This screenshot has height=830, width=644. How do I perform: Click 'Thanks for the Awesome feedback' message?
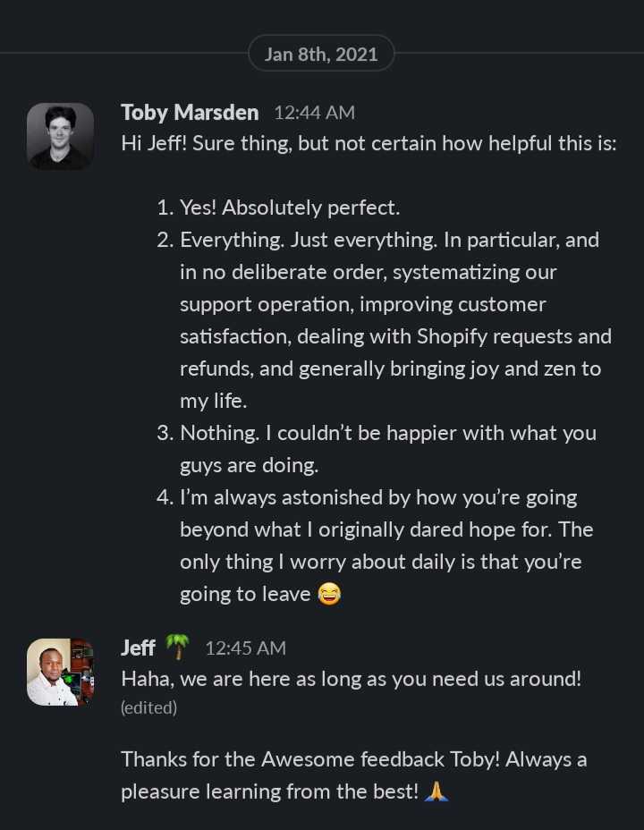[x=354, y=759]
